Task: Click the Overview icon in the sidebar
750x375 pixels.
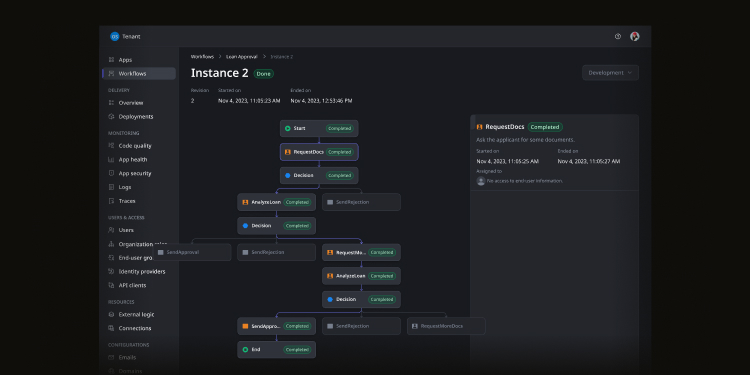Action: point(111,103)
